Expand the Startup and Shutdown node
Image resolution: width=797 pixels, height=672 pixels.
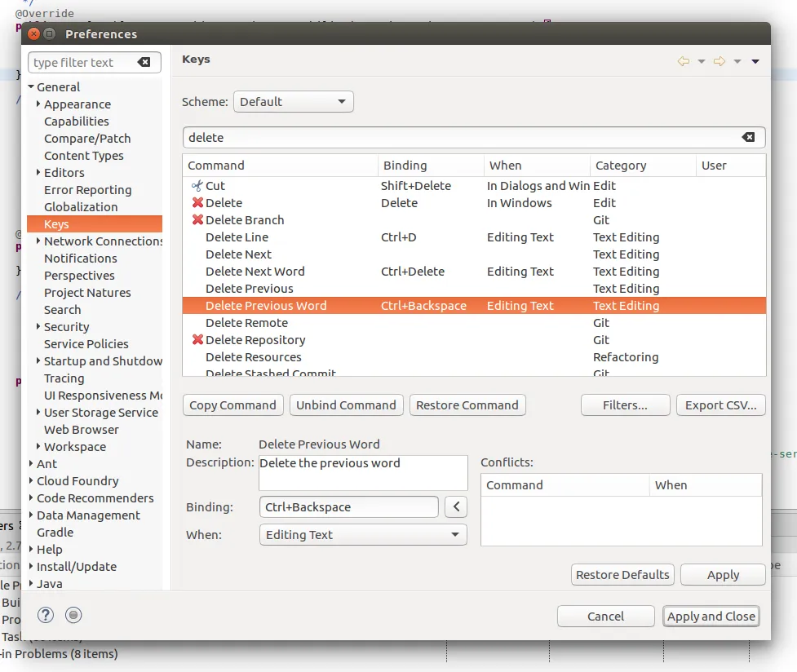pos(38,361)
